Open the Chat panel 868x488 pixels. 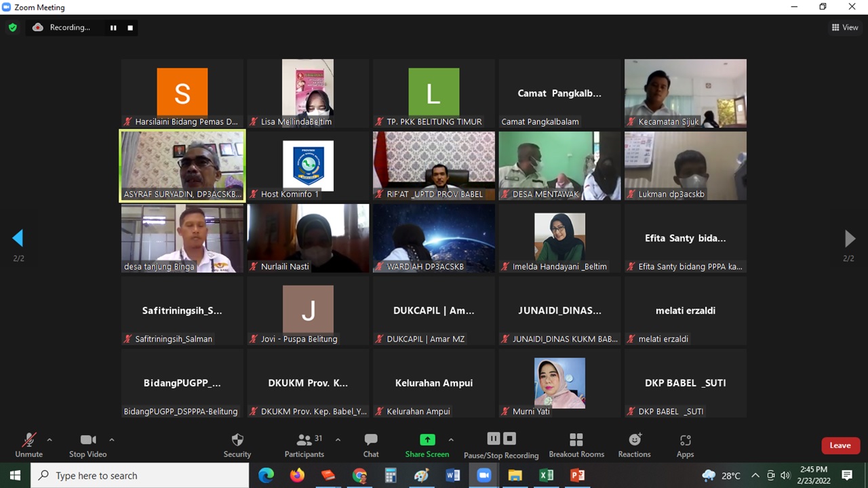tap(371, 445)
